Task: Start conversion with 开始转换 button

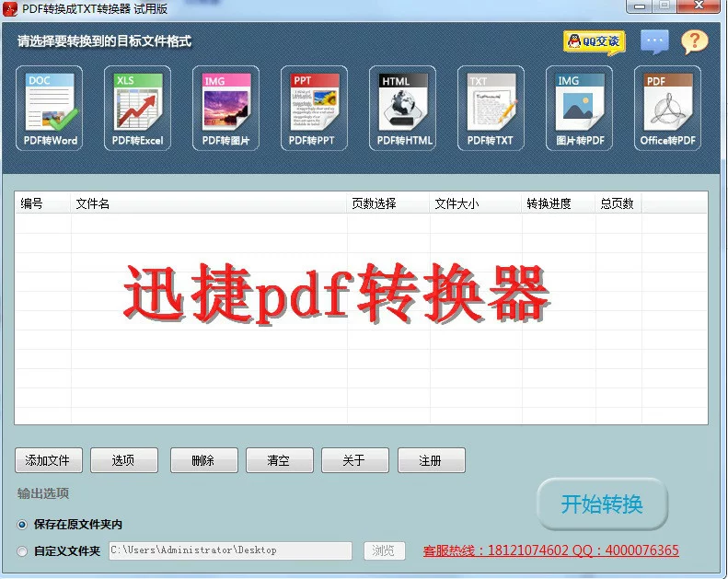Action: click(602, 504)
